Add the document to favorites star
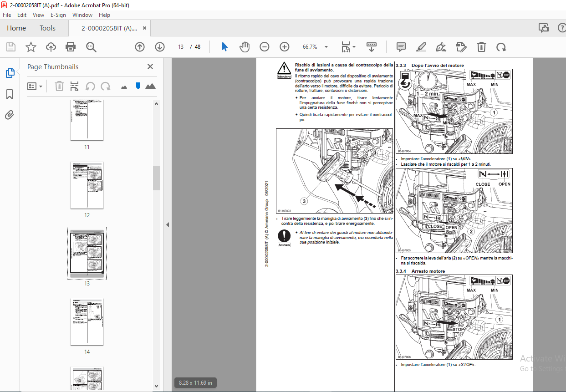Viewport: 566px width, 392px height. 31,47
